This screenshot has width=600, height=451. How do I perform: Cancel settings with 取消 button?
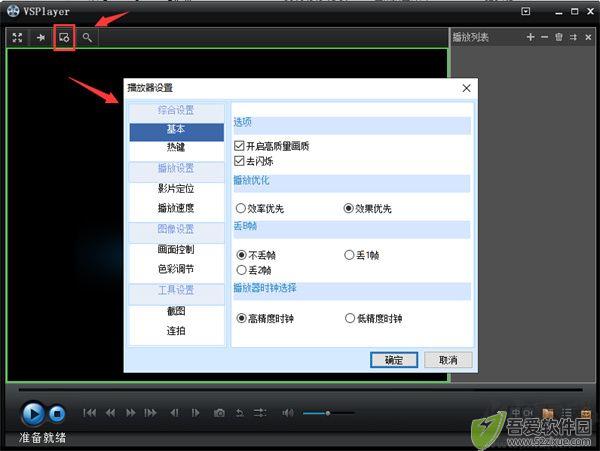click(x=448, y=360)
